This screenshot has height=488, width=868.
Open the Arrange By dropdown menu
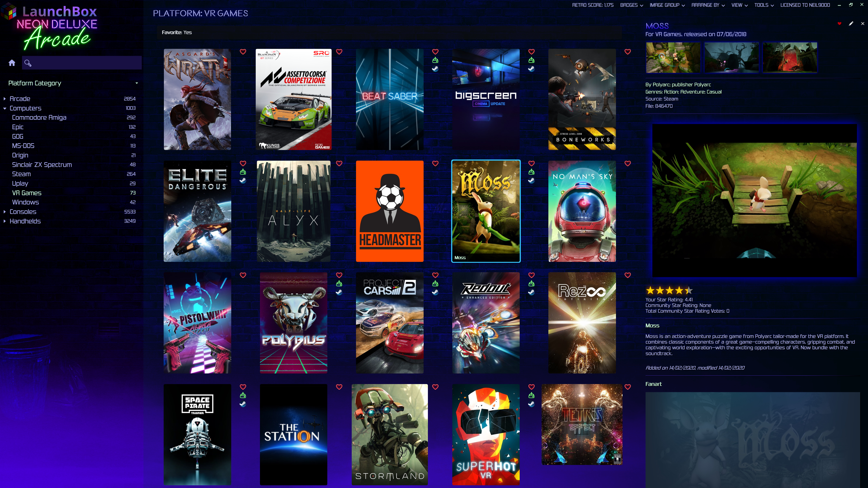coord(708,5)
